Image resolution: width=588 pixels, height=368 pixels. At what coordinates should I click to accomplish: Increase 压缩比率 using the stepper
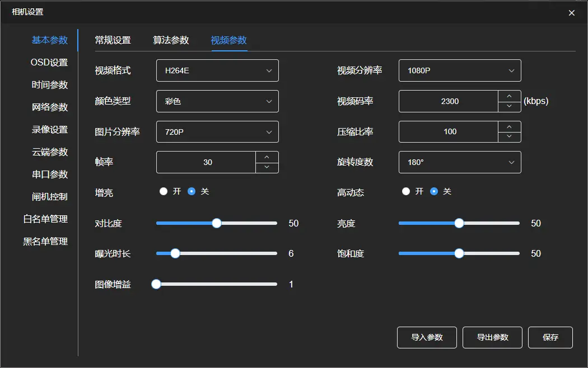point(510,127)
